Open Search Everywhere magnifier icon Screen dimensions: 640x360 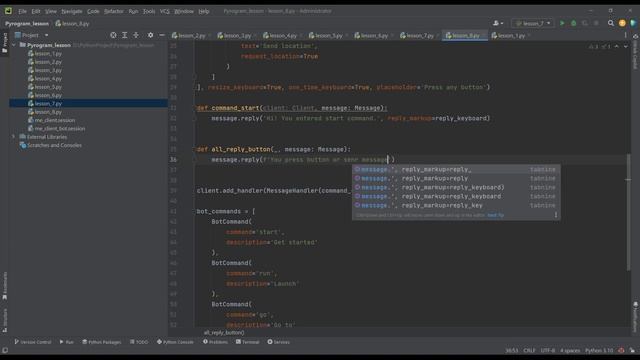coord(611,23)
